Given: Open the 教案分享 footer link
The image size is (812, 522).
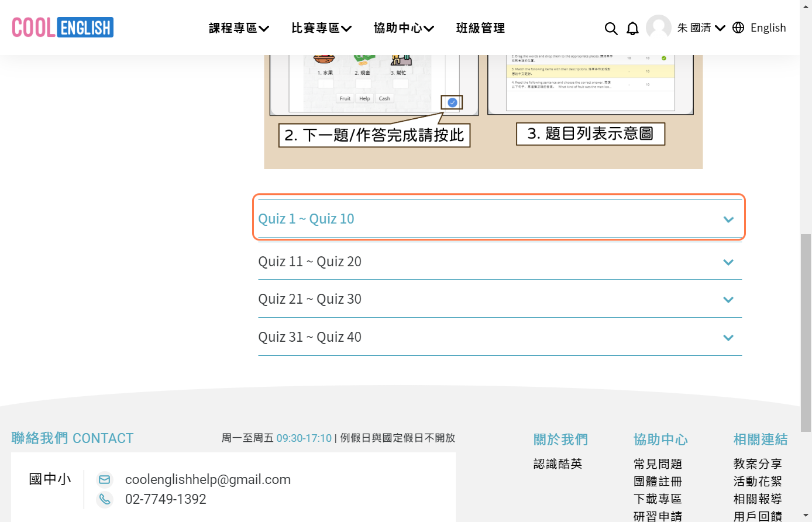Looking at the screenshot, I should tap(758, 464).
